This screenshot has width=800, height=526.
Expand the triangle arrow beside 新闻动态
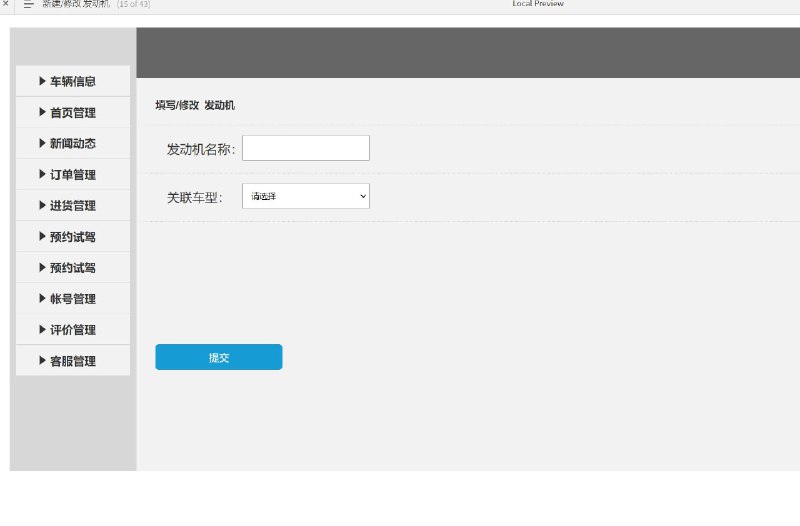[42, 143]
